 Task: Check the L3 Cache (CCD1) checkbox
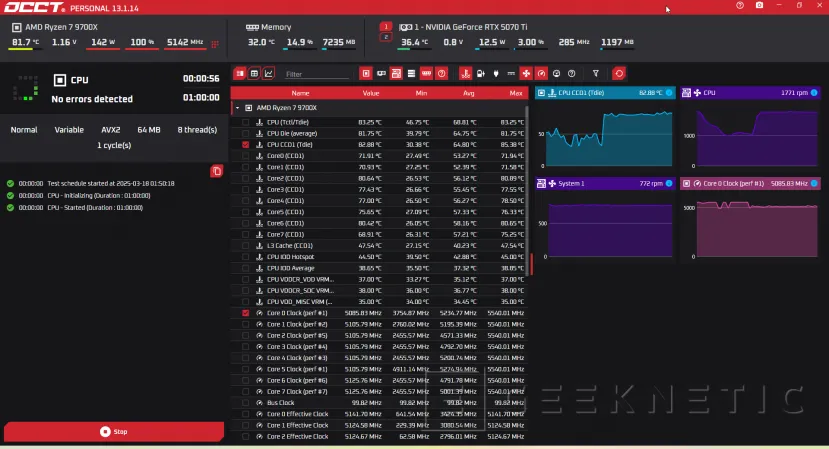click(x=245, y=245)
